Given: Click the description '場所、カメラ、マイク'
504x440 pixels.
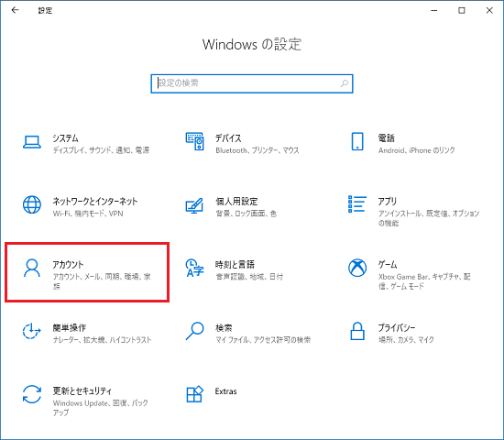Looking at the screenshot, I should [x=406, y=340].
